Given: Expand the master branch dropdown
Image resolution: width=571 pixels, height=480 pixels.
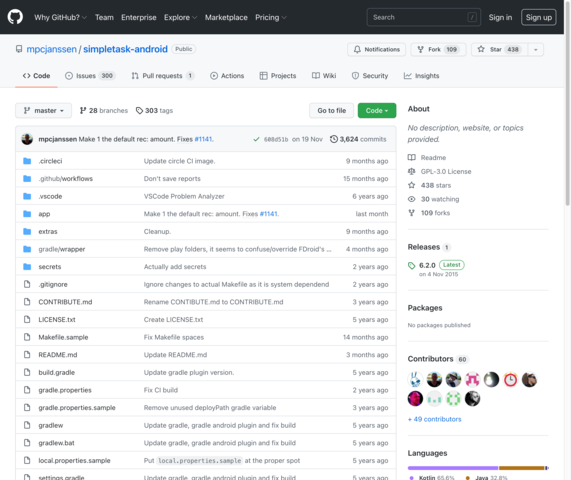Looking at the screenshot, I should (43, 110).
